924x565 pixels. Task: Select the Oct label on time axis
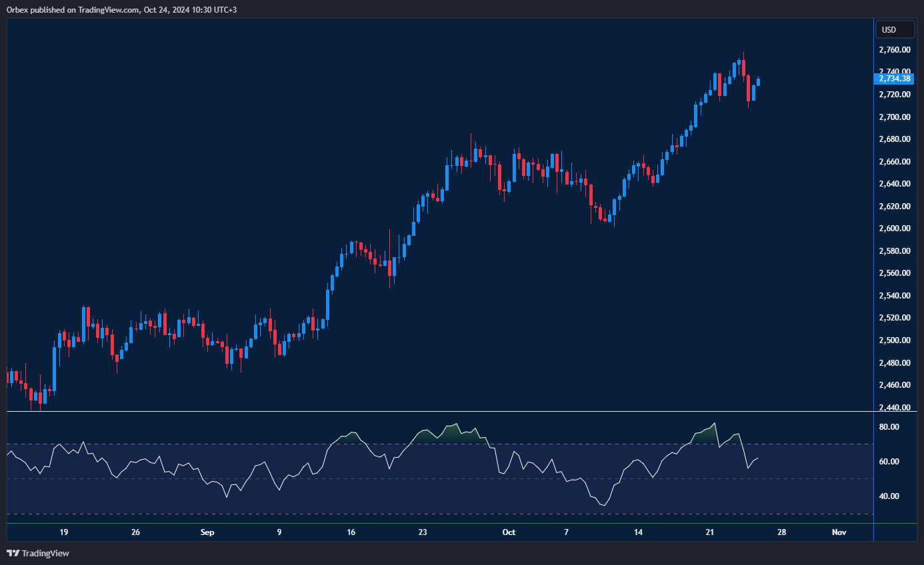pyautogui.click(x=509, y=532)
